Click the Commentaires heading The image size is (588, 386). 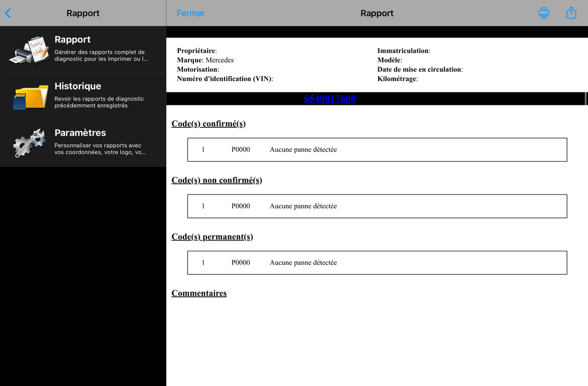199,293
